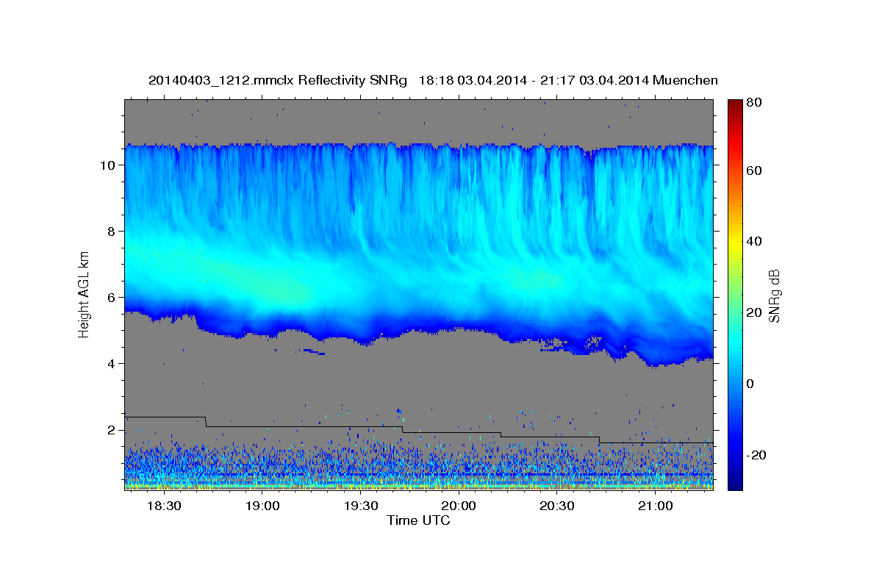This screenshot has height=588, width=882.
Task: Click the 'SNRg dB' colorbar title
Action: point(775,295)
